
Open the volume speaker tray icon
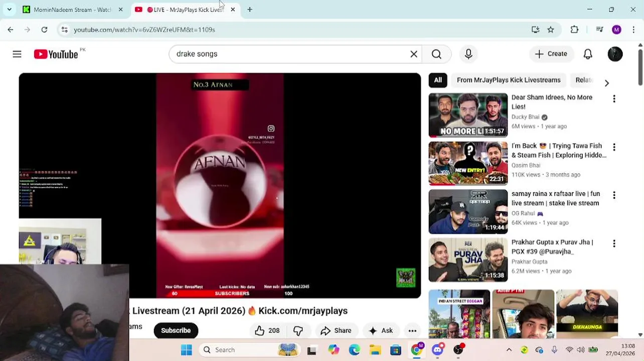pos(580,350)
